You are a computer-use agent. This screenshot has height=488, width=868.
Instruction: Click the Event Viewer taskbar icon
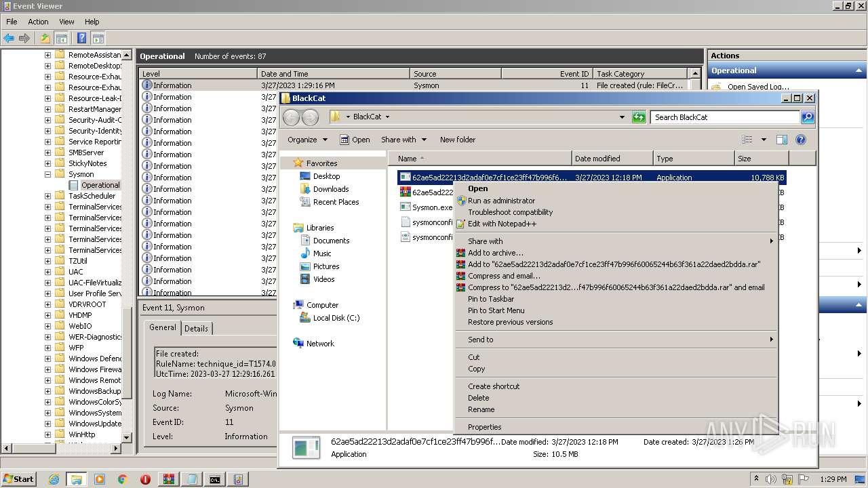237,479
